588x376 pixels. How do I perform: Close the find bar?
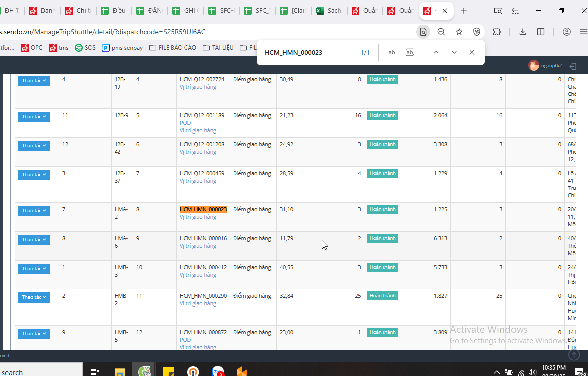pyautogui.click(x=472, y=52)
